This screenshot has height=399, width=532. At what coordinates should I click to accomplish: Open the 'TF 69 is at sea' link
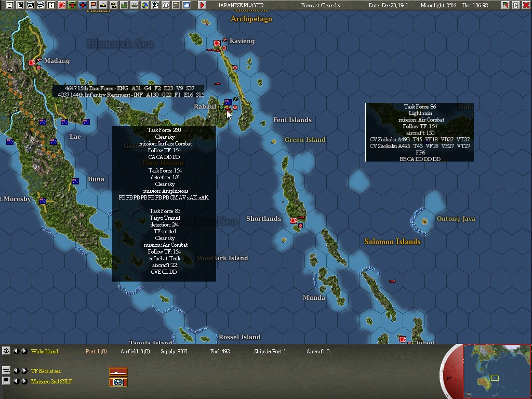click(x=46, y=371)
